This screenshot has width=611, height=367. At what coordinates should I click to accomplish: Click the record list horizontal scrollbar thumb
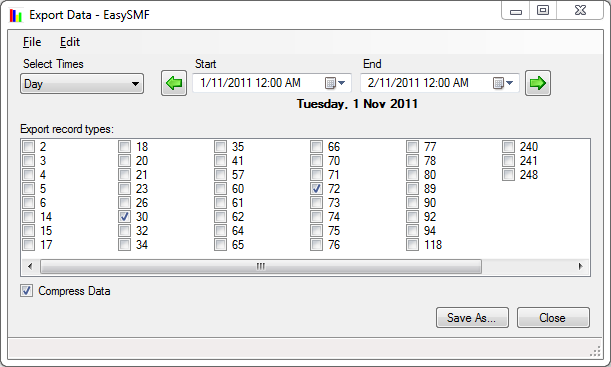click(x=261, y=266)
